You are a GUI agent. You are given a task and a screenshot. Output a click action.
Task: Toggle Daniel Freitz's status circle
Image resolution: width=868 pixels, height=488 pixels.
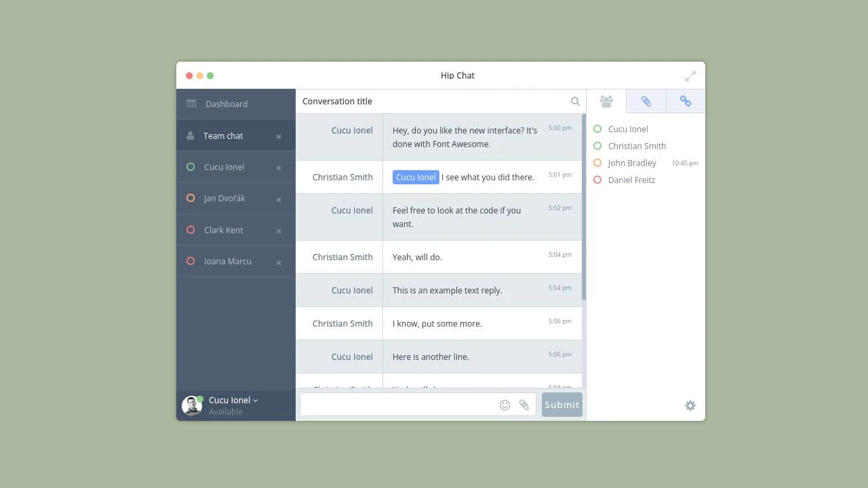[597, 180]
